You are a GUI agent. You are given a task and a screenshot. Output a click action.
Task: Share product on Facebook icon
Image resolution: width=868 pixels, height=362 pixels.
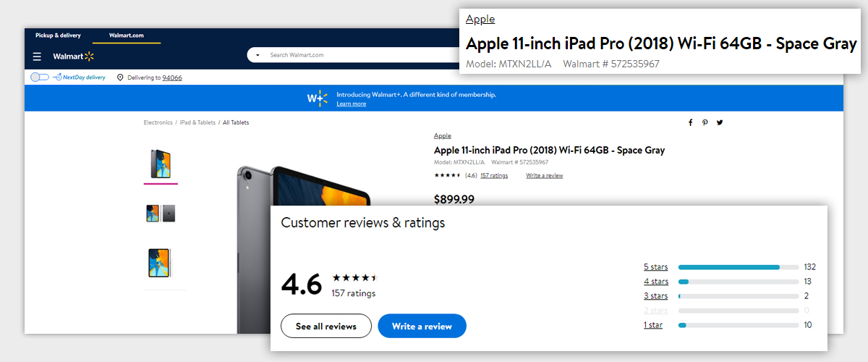[690, 122]
